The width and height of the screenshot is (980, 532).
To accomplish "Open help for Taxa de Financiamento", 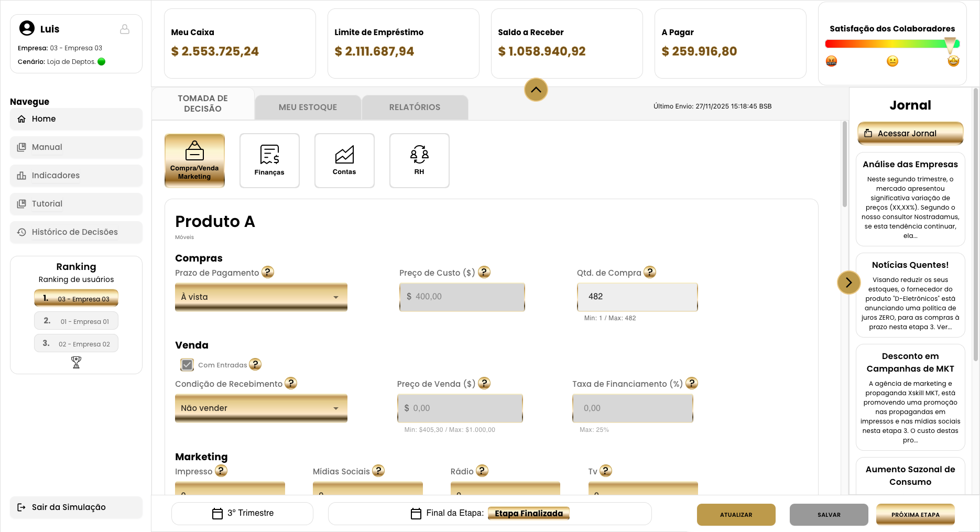I will pyautogui.click(x=692, y=383).
